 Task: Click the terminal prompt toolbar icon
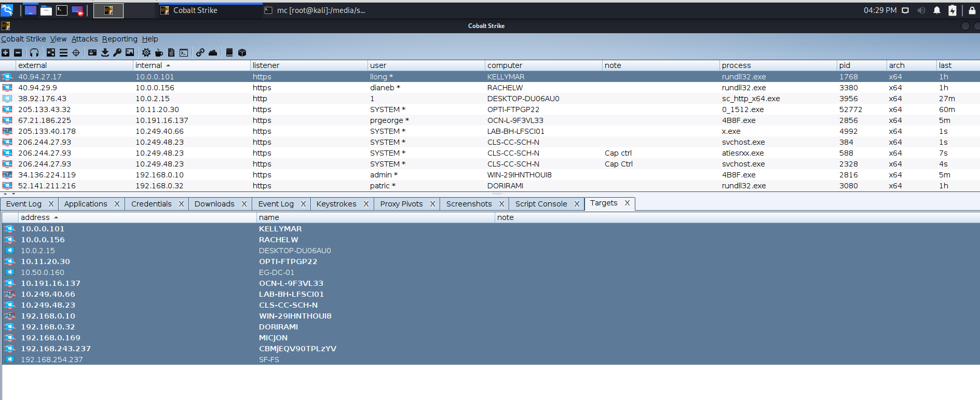coord(184,52)
